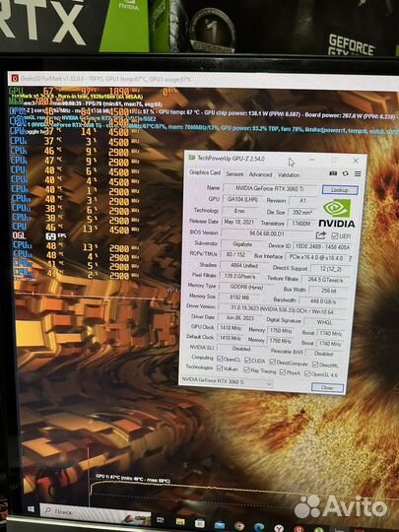Open the Mail app on taskbar
The height and width of the screenshot is (532, 399).
tap(219, 525)
